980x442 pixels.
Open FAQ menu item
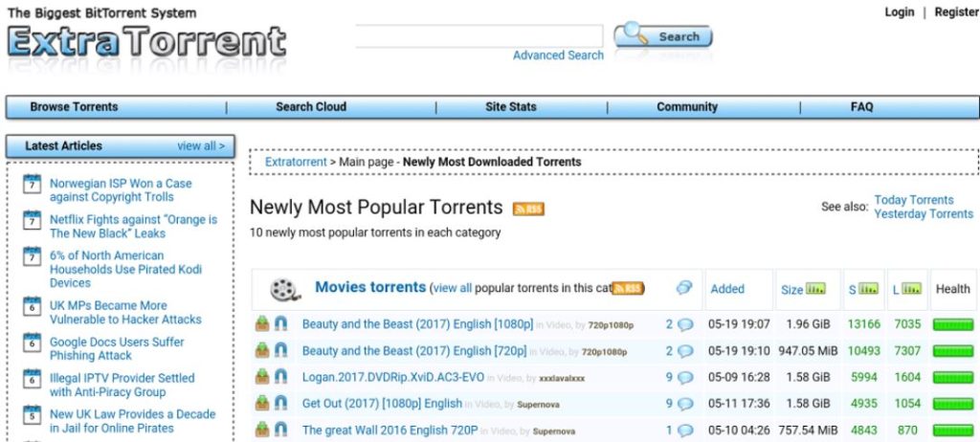tap(862, 107)
